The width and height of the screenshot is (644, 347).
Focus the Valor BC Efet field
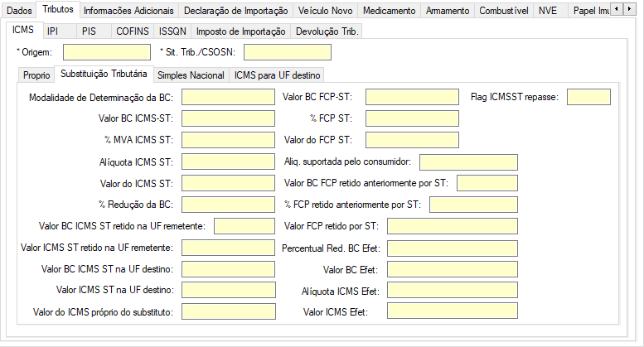point(453,269)
